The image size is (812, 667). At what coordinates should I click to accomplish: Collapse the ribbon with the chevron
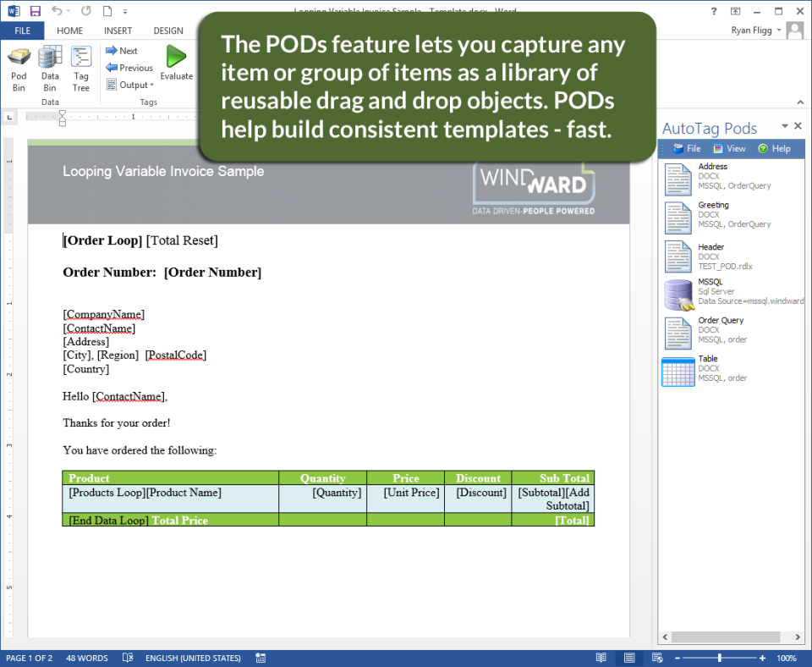[801, 102]
